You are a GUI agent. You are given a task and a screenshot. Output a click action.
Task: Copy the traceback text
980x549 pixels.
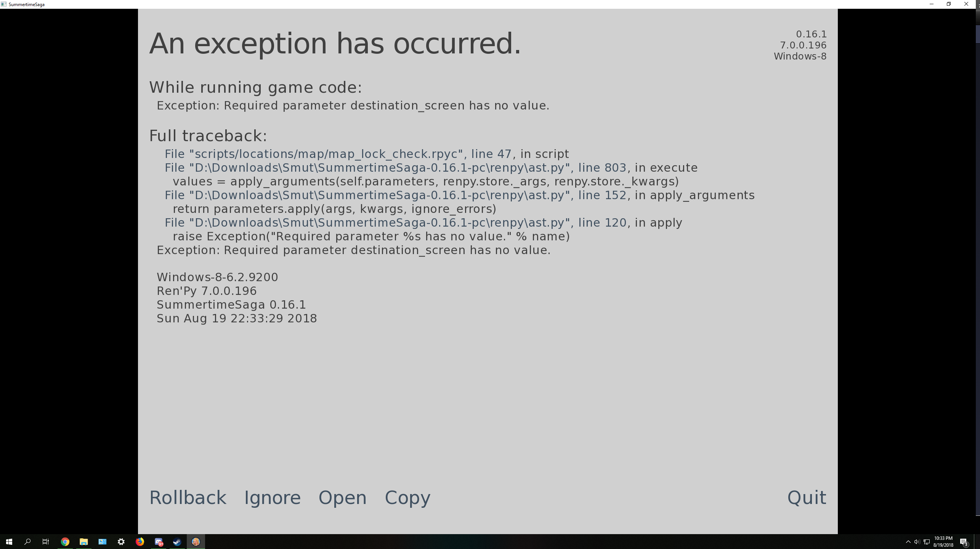407,497
